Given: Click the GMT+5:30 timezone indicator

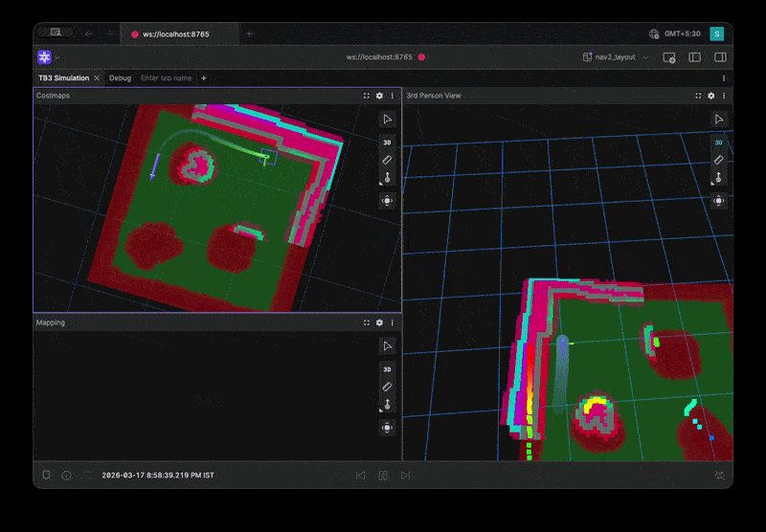Looking at the screenshot, I should point(675,33).
